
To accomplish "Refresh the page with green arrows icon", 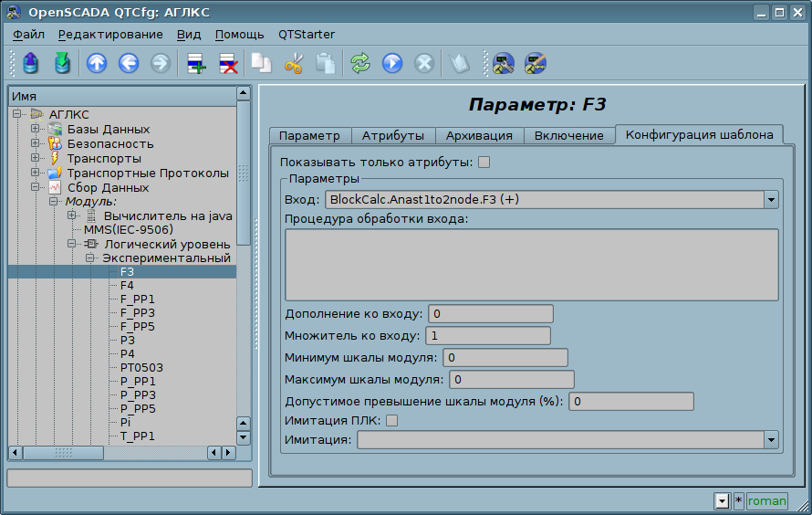I will [360, 64].
